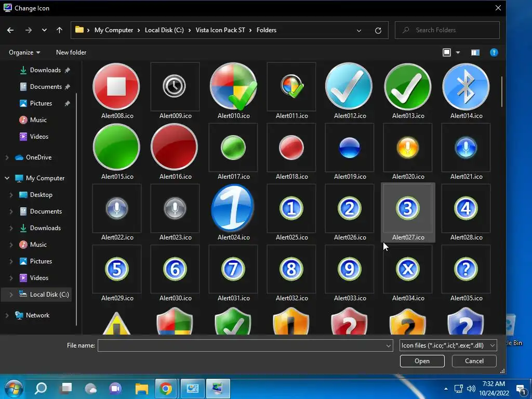532x399 pixels.
Task: Choose Alert035.ico question mark badge
Action: pyautogui.click(x=466, y=269)
